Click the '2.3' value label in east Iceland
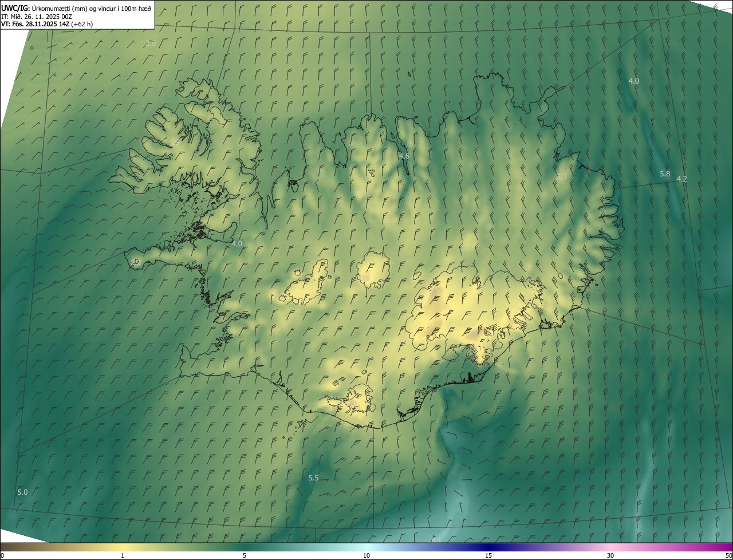This screenshot has width=733, height=560. 561,176
